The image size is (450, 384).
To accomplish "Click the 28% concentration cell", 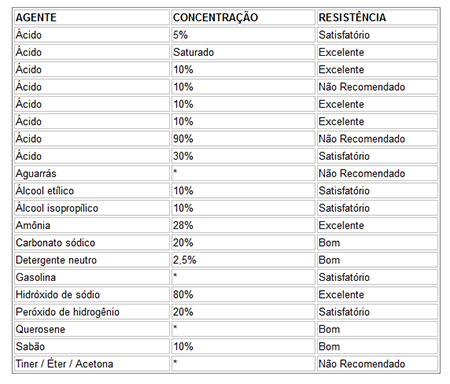I will 243,225.
